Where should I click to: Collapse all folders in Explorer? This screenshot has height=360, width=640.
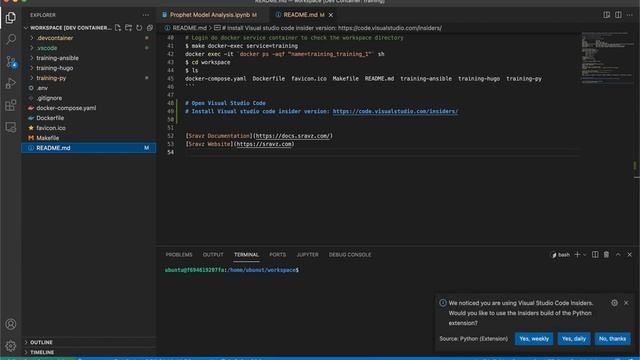[150, 28]
